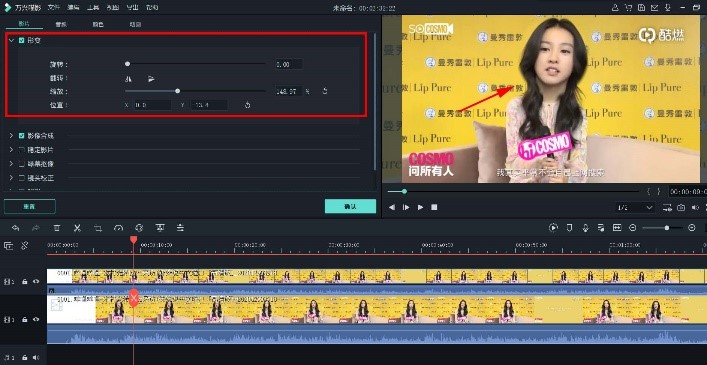Expand the 稳定影片 section
This screenshot has width=707, height=365.
[x=11, y=149]
